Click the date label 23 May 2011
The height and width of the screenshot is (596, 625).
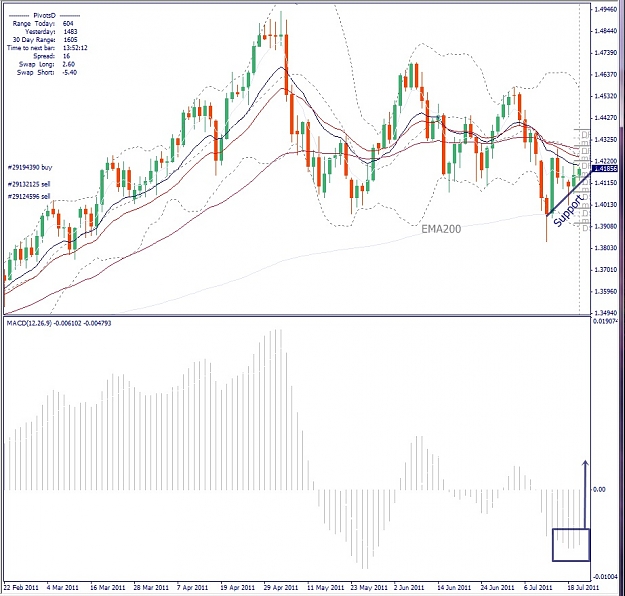[369, 588]
